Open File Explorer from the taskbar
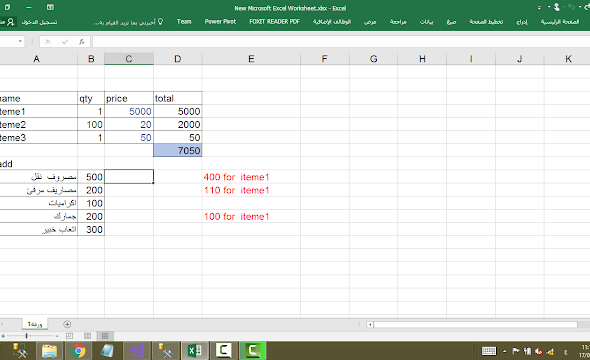Screen dimensions: 590x360 click(x=49, y=351)
